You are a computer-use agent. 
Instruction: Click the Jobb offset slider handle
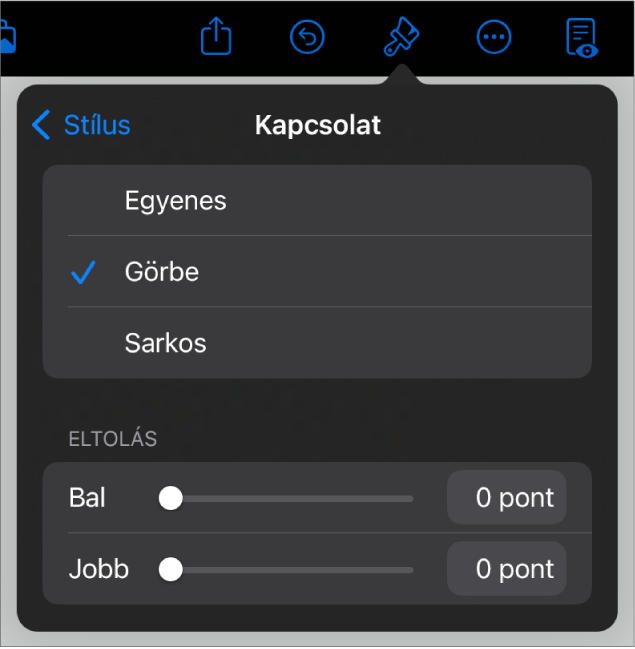[x=171, y=569]
